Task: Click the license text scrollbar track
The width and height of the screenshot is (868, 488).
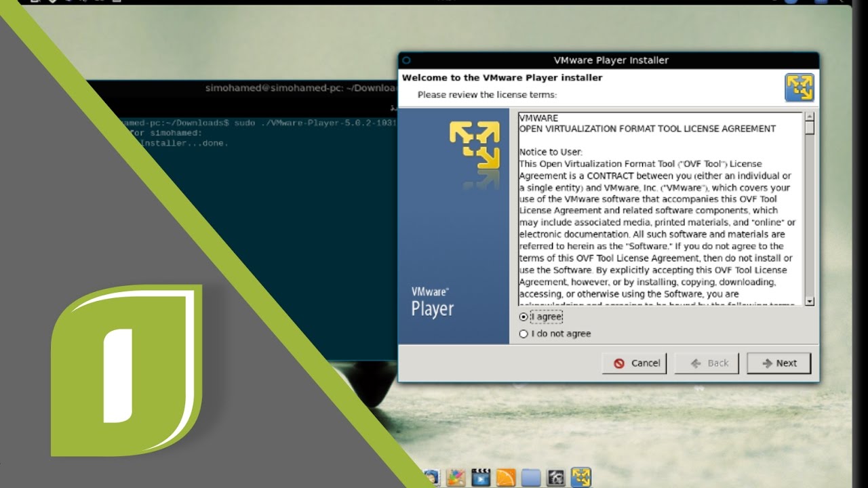Action: click(x=809, y=217)
